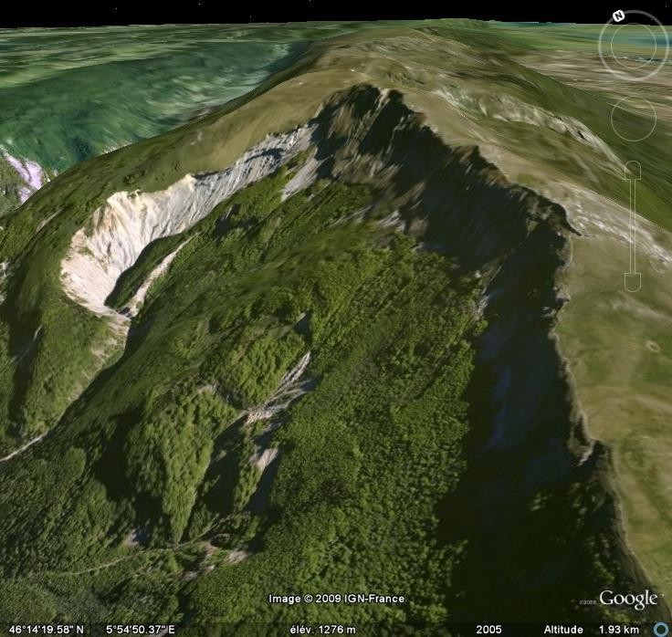This screenshot has height=637, width=672.
Task: Click the 2005 imagery date in status bar
Action: 488,629
